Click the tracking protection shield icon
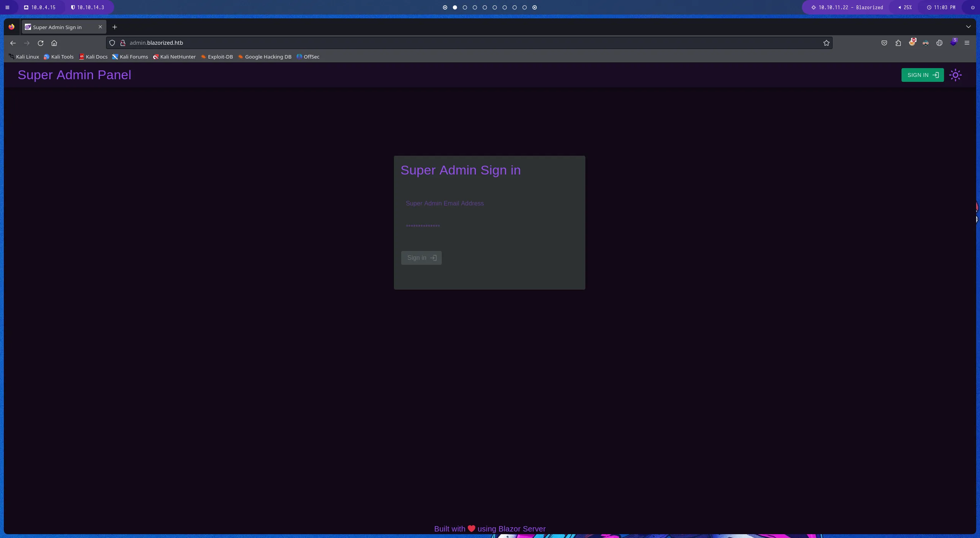This screenshot has width=980, height=538. pos(112,43)
